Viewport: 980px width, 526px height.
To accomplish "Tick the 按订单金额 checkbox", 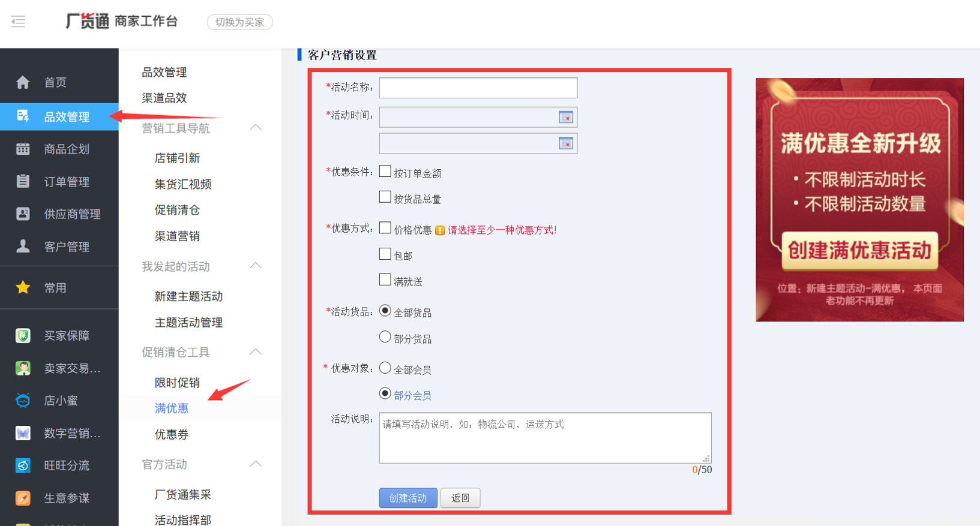I will pyautogui.click(x=385, y=171).
